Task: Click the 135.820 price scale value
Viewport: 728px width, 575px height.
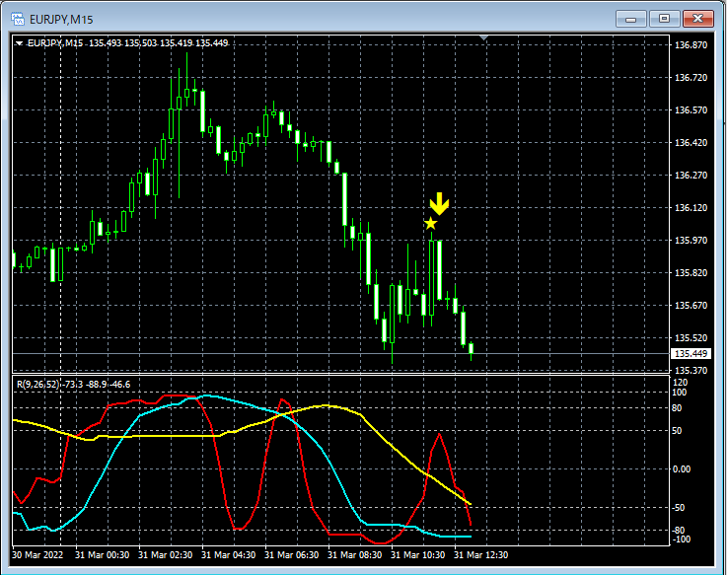Action: (691, 272)
